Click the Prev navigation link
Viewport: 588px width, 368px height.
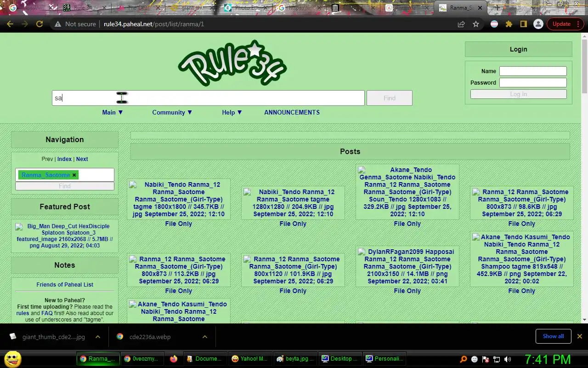(47, 159)
